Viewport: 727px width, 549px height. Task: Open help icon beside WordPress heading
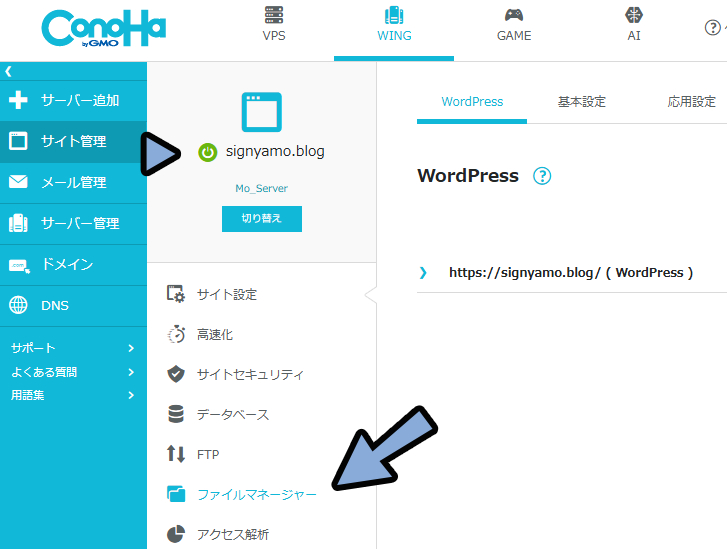542,176
